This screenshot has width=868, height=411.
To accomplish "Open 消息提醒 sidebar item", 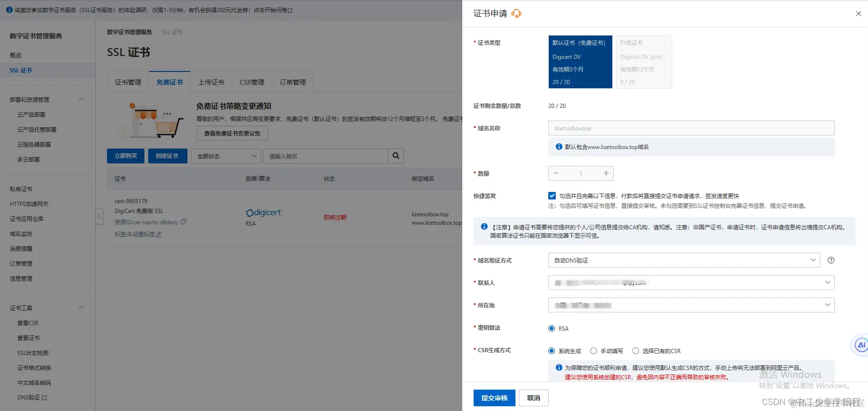I will coord(21,248).
